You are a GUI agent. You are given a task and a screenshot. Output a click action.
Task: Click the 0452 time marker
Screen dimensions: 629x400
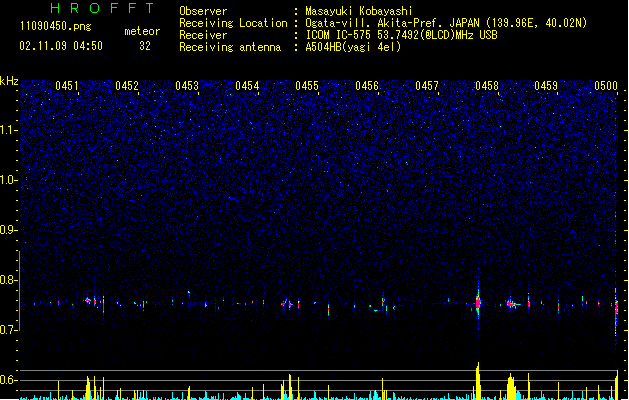pyautogui.click(x=127, y=85)
